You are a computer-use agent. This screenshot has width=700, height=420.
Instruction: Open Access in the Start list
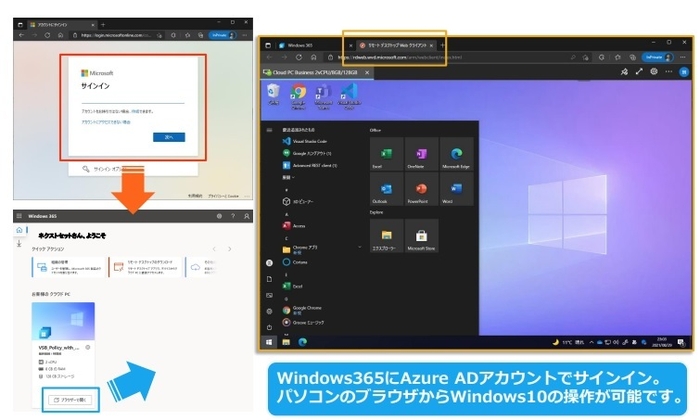[294, 226]
